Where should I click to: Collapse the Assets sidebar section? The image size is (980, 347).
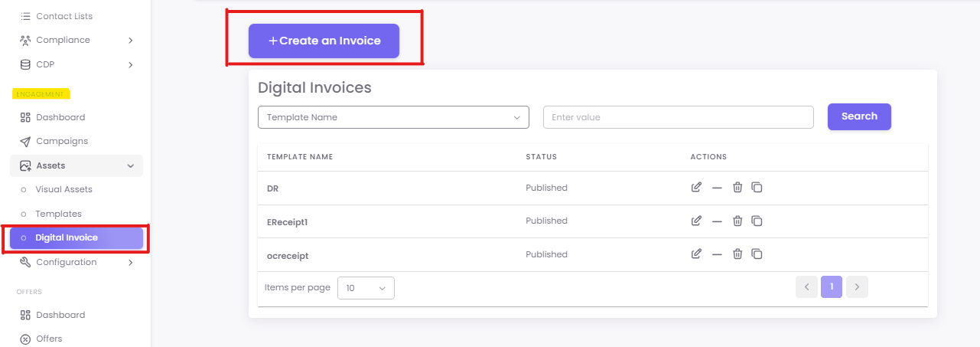coord(77,165)
